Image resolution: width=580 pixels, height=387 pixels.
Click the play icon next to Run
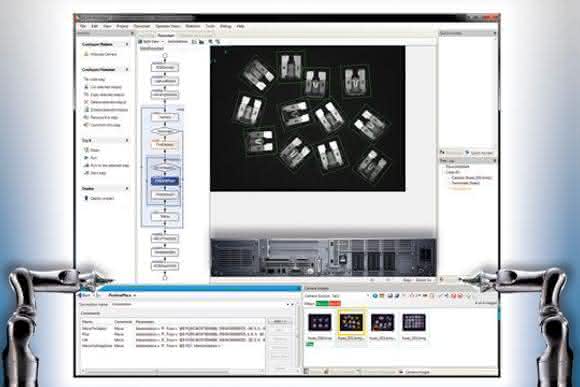[86, 158]
